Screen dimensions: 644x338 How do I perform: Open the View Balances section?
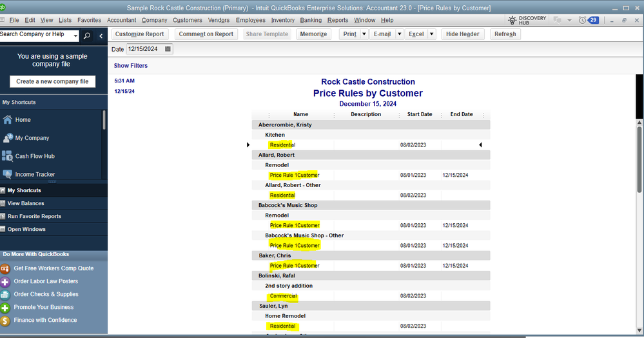point(54,203)
